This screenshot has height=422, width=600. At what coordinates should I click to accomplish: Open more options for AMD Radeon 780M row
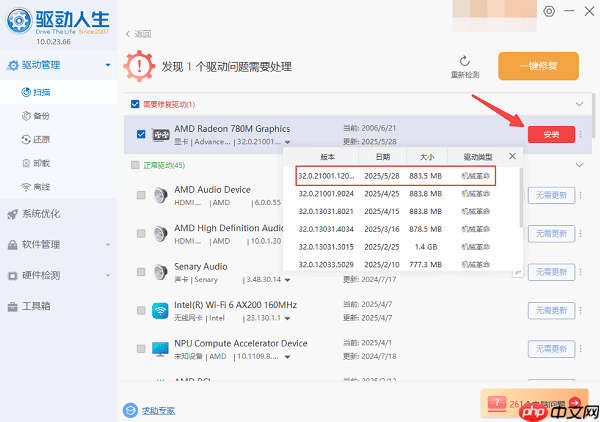click(580, 134)
